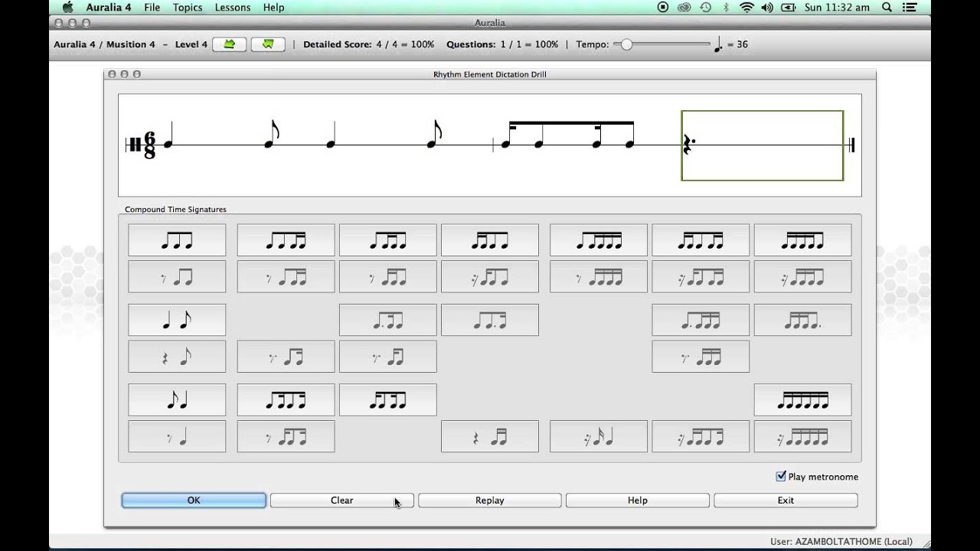980x551 pixels.
Task: Select eighth, sixteenth, eighth, sixteenth rhythm
Action: click(286, 400)
